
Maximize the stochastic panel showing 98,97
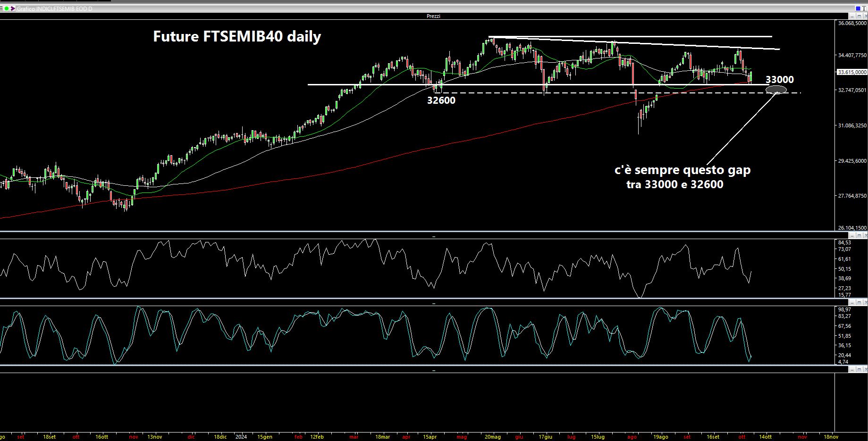pyautogui.click(x=859, y=302)
